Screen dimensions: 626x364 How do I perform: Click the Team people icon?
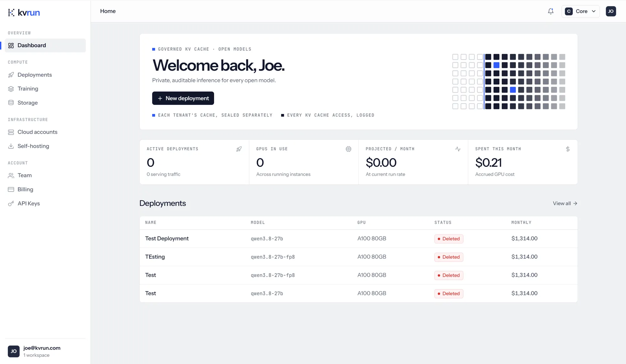[x=11, y=176]
